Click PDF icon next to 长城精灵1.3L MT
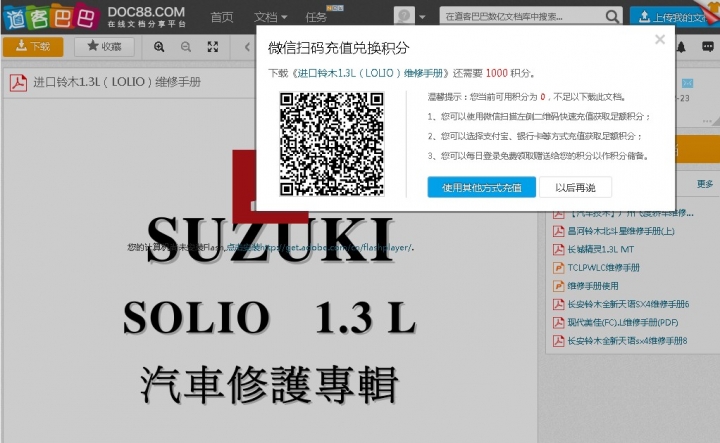Screen dimensions: 720x443 (x=558, y=249)
